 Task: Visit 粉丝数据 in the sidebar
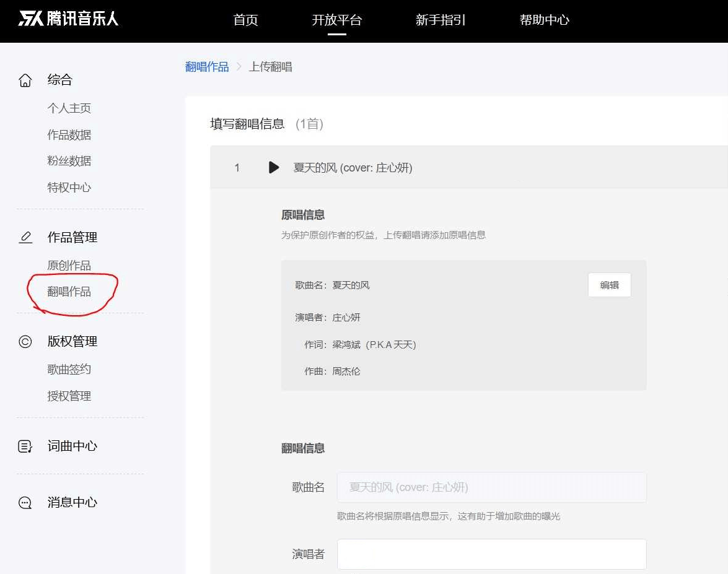pyautogui.click(x=69, y=161)
